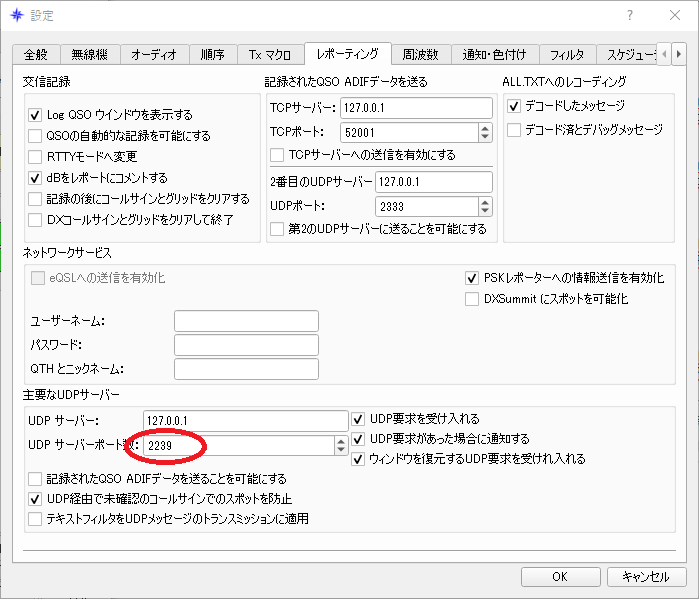The width and height of the screenshot is (699, 599).
Task: Click the help question mark icon
Action: click(x=629, y=16)
